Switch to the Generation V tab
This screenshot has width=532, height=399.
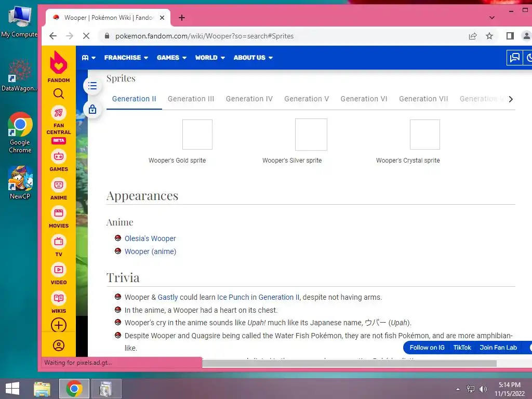point(307,99)
